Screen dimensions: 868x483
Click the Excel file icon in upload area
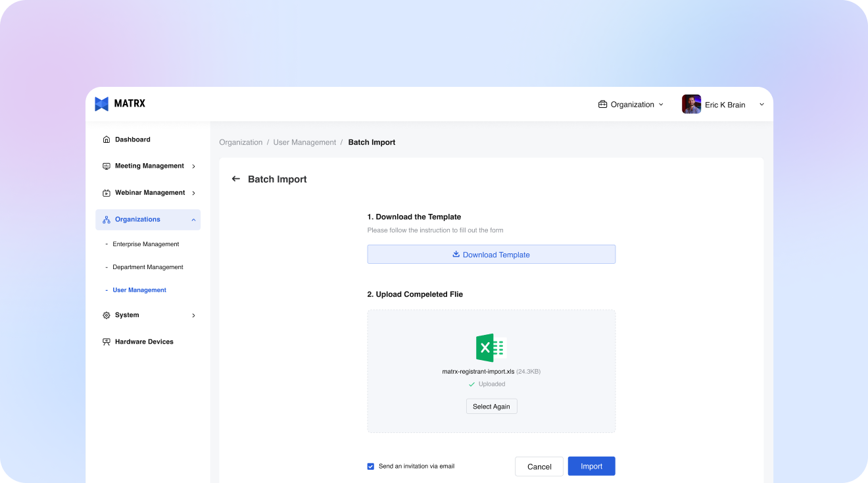click(x=491, y=347)
